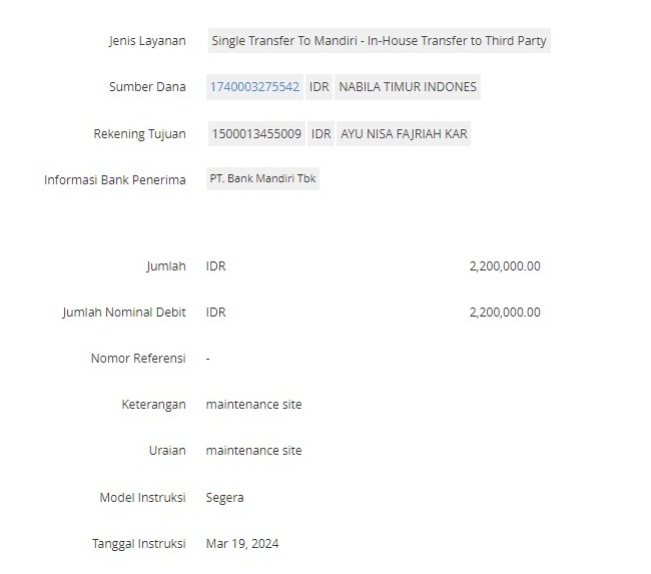
Task: Click the Jumlah IDR currency text
Action: (215, 266)
